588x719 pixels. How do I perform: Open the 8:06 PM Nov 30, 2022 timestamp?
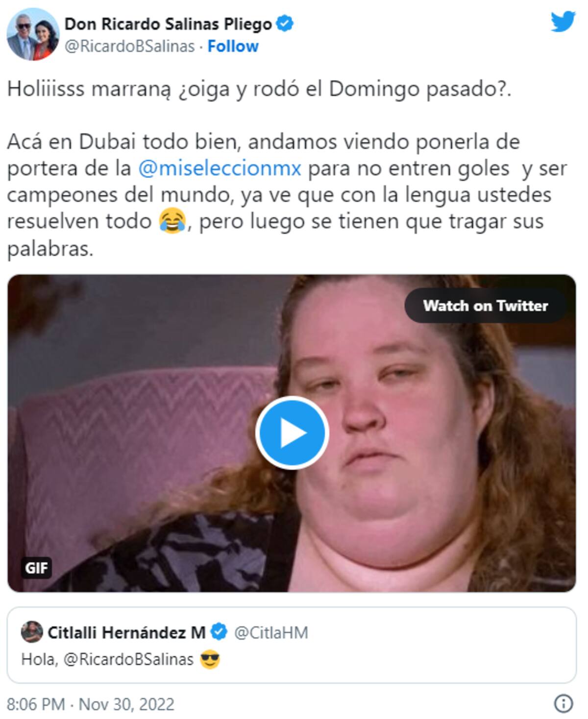pos(91,704)
